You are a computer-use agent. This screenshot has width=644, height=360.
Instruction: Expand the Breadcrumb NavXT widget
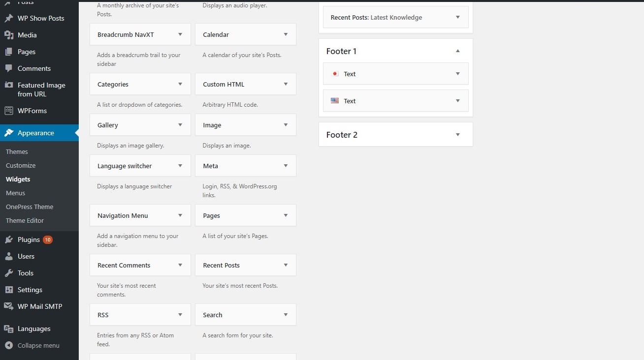coord(180,34)
